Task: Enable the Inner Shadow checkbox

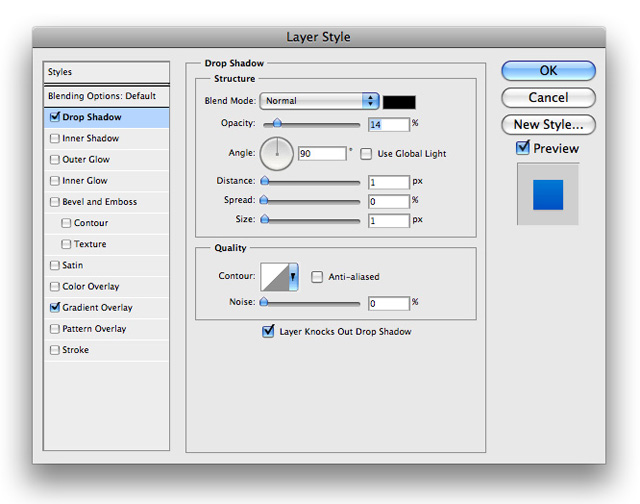Action: [55, 138]
